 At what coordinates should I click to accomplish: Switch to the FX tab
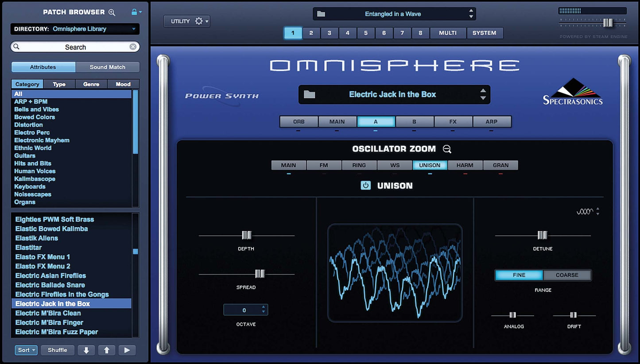[453, 122]
